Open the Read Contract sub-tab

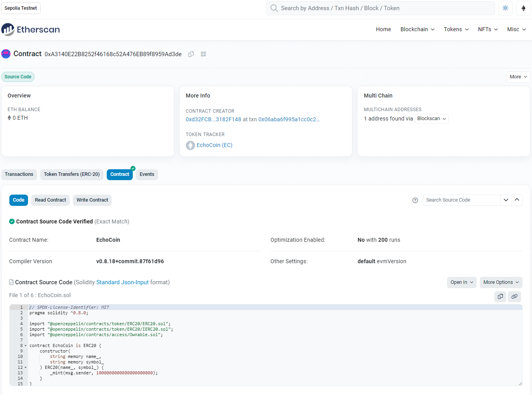(x=51, y=200)
